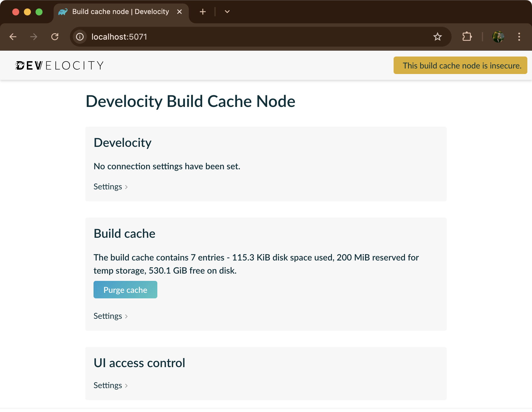
Task: Open a new tab with plus icon
Action: click(x=203, y=12)
